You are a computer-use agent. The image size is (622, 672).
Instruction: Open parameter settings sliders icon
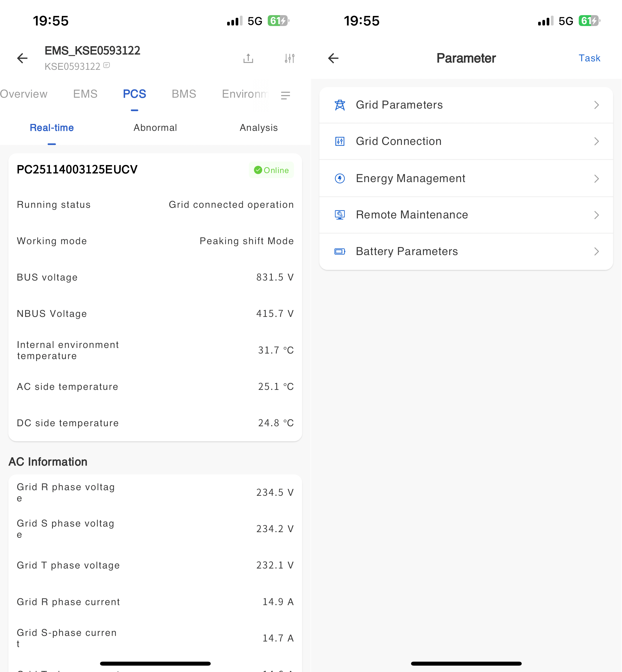[290, 58]
